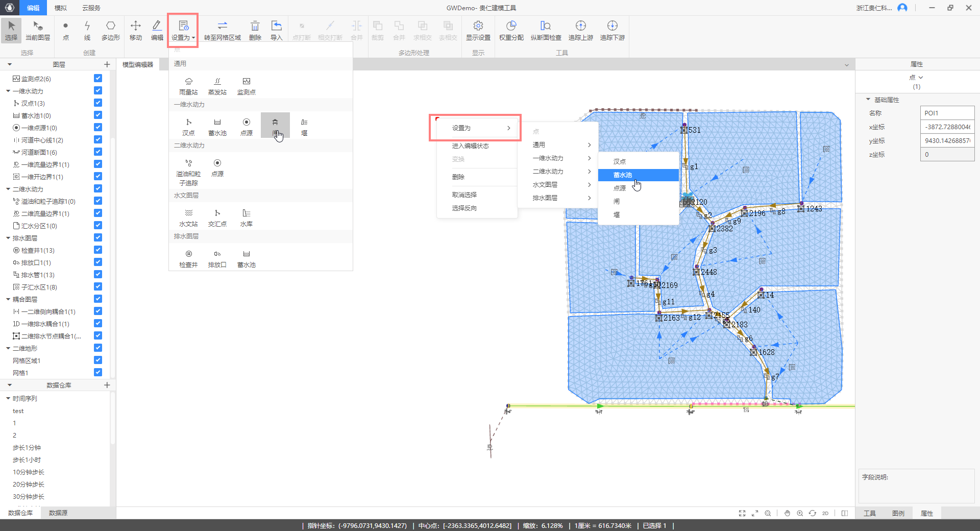
Task: Click 删除 in the context menu
Action: [x=458, y=177]
